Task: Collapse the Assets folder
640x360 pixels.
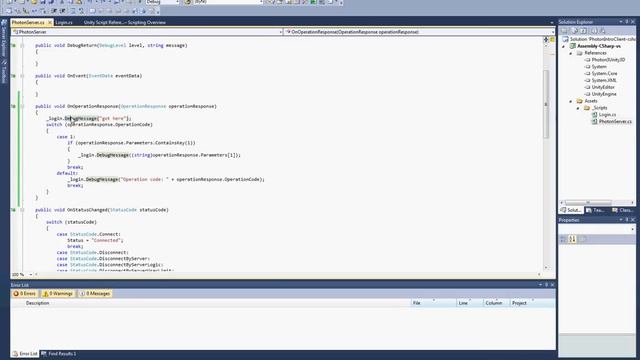Action: tap(571, 101)
